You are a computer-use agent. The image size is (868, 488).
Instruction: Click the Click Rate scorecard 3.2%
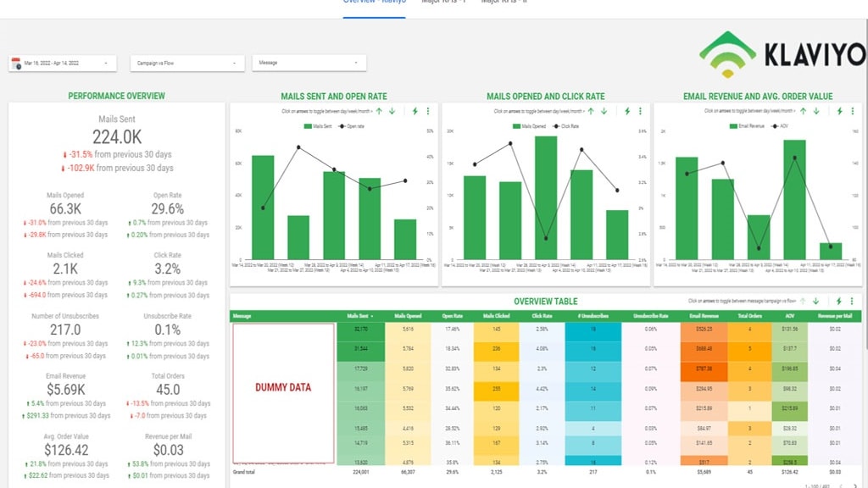tap(167, 269)
